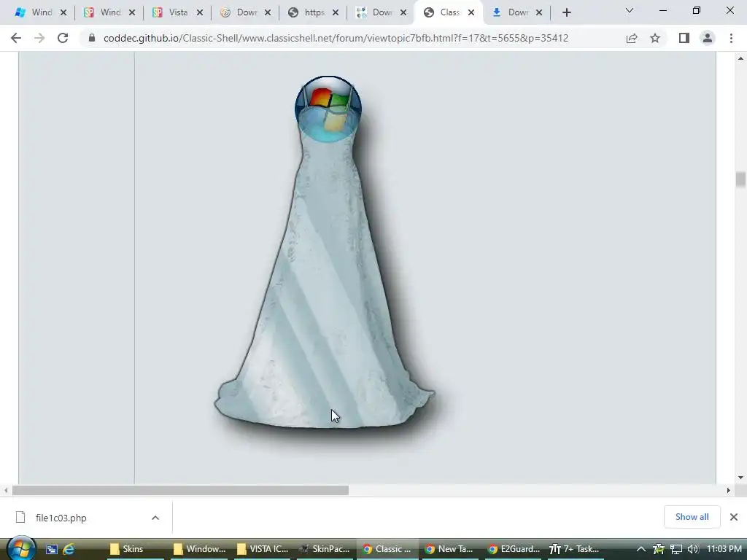Click the scroll right arrow
The image size is (747, 560).
click(x=729, y=491)
